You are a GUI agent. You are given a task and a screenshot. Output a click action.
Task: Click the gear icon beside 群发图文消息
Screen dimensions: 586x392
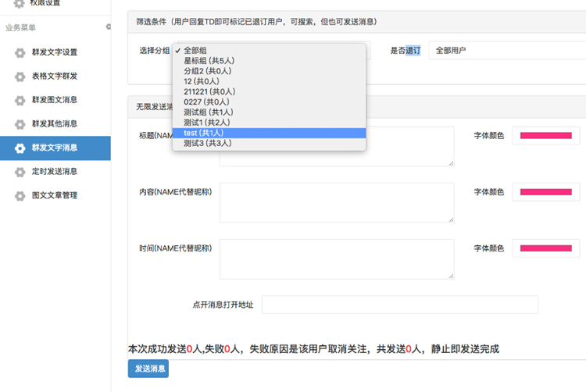pyautogui.click(x=20, y=101)
